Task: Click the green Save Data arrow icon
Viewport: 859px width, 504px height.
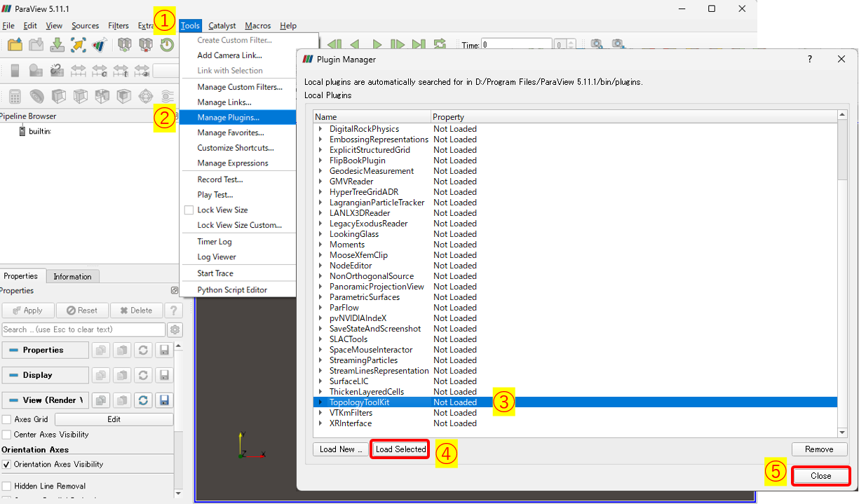Action: click(58, 45)
